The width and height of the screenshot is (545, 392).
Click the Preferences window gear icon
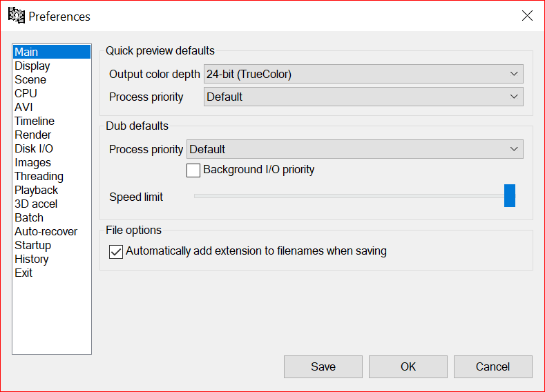pyautogui.click(x=16, y=15)
